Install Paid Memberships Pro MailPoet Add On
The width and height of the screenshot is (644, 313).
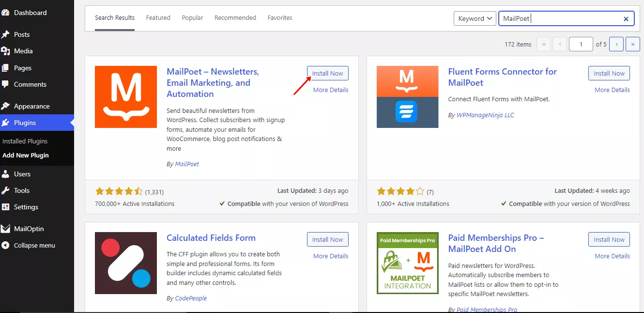609,239
